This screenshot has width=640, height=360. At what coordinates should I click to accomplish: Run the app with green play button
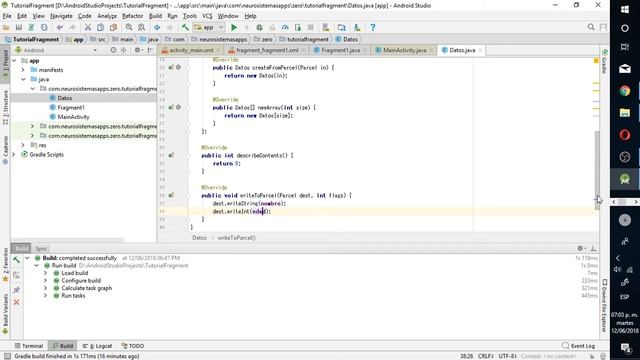point(234,27)
